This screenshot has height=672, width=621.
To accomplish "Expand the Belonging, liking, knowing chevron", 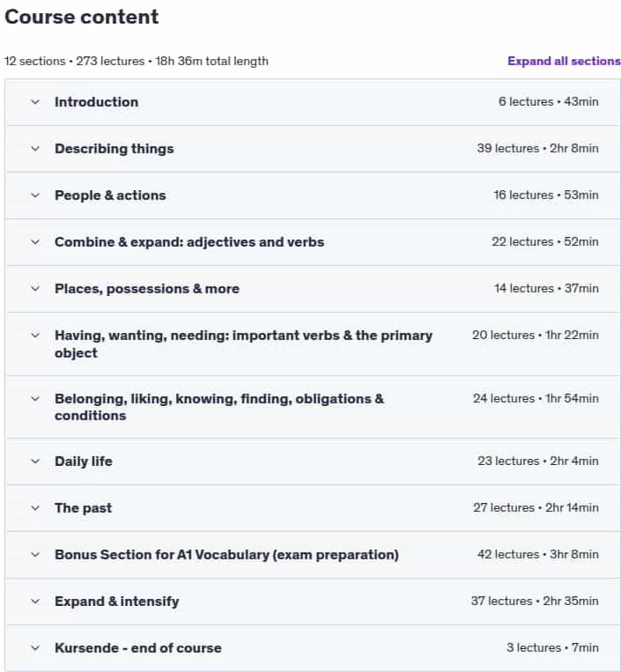I will click(x=35, y=399).
